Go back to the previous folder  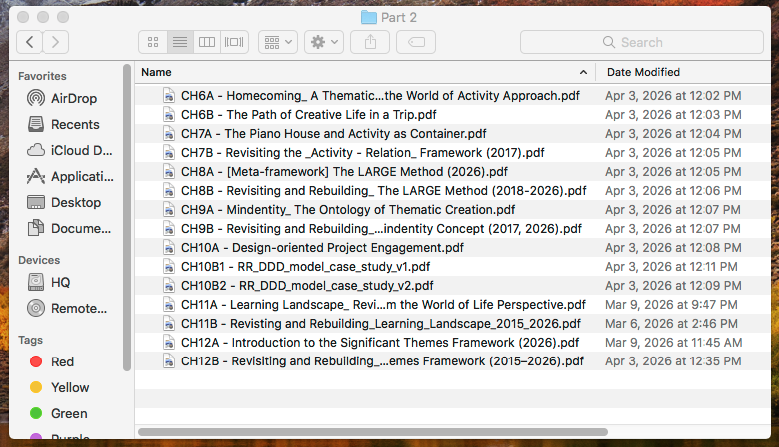31,42
